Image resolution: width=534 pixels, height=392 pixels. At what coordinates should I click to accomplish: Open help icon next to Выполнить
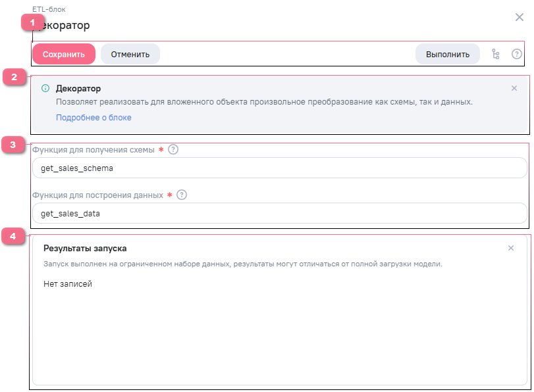517,54
